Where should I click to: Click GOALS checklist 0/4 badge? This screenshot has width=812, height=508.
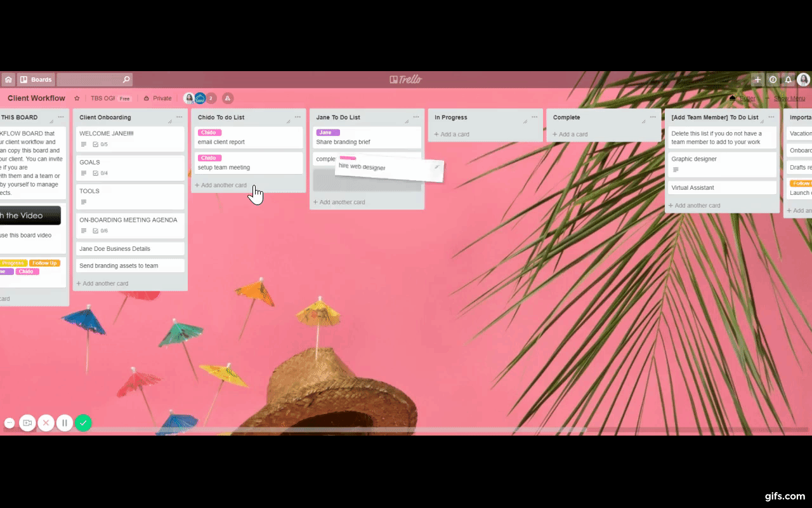pyautogui.click(x=100, y=173)
